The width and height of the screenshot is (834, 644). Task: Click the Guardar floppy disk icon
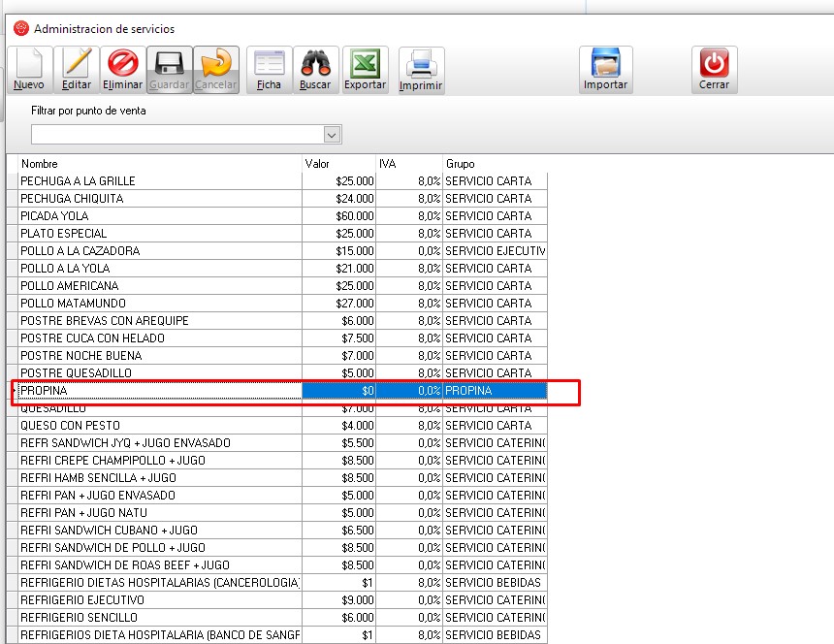(170, 69)
